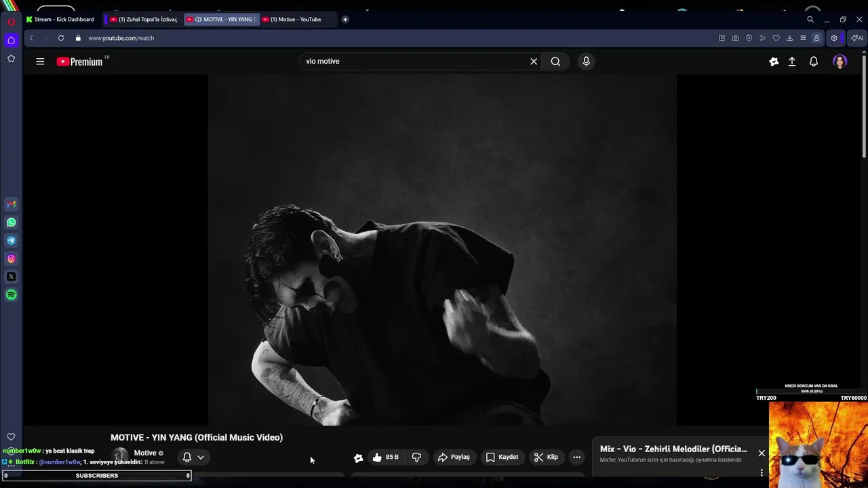Viewport: 868px width, 488px height.
Task: Open X (Twitter) in the sidebar
Action: pyautogui.click(x=11, y=277)
